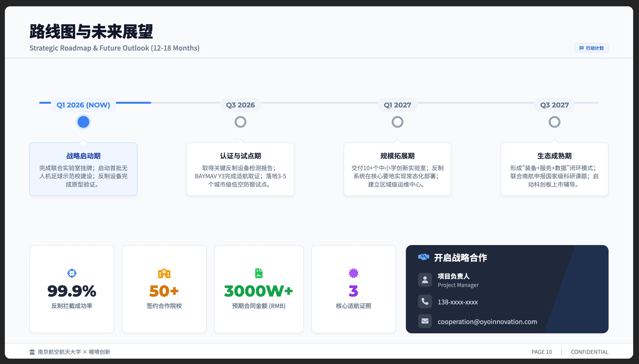Click the 规模拓展期 card heading
This screenshot has width=639, height=364.
click(397, 156)
